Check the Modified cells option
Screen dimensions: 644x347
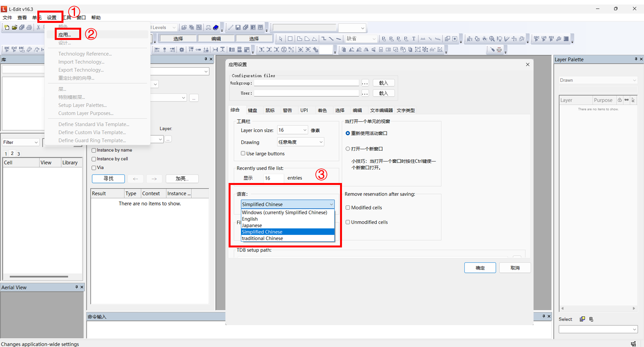(x=348, y=207)
